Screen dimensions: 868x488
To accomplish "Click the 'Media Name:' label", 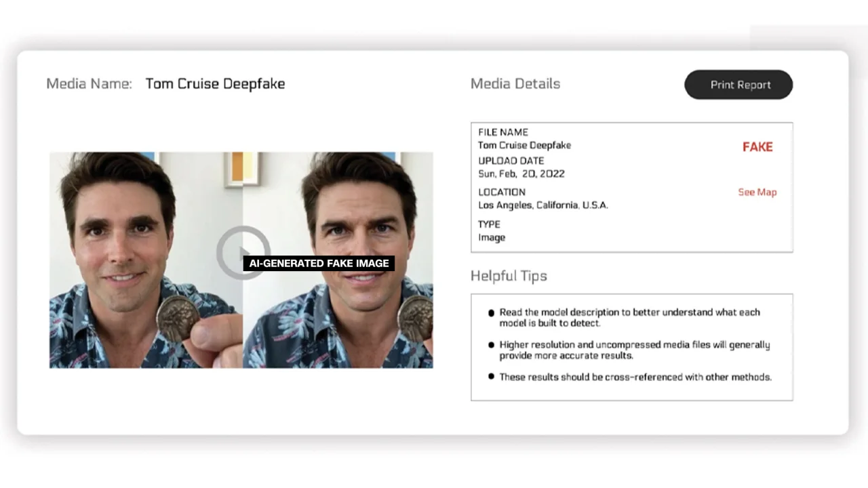I will tap(89, 84).
